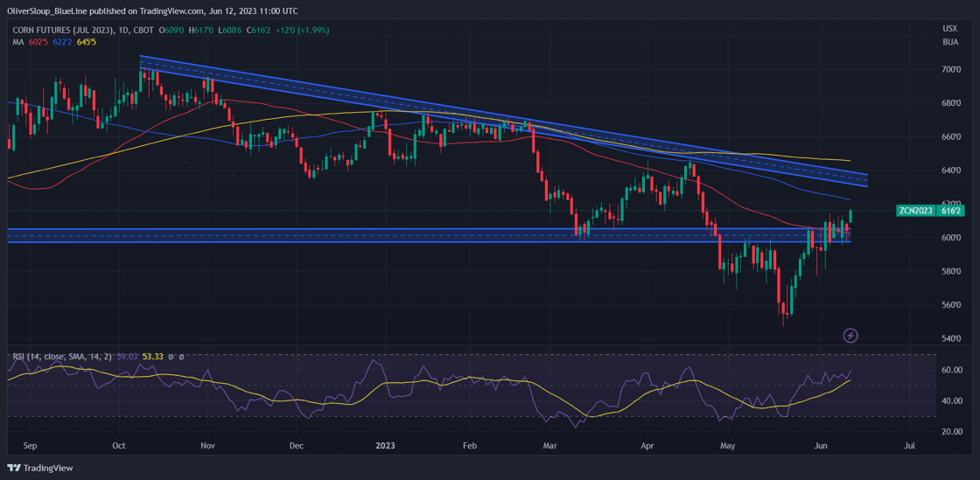Click the Oct label on time axis
Screen dimensions: 980x480
[119, 447]
